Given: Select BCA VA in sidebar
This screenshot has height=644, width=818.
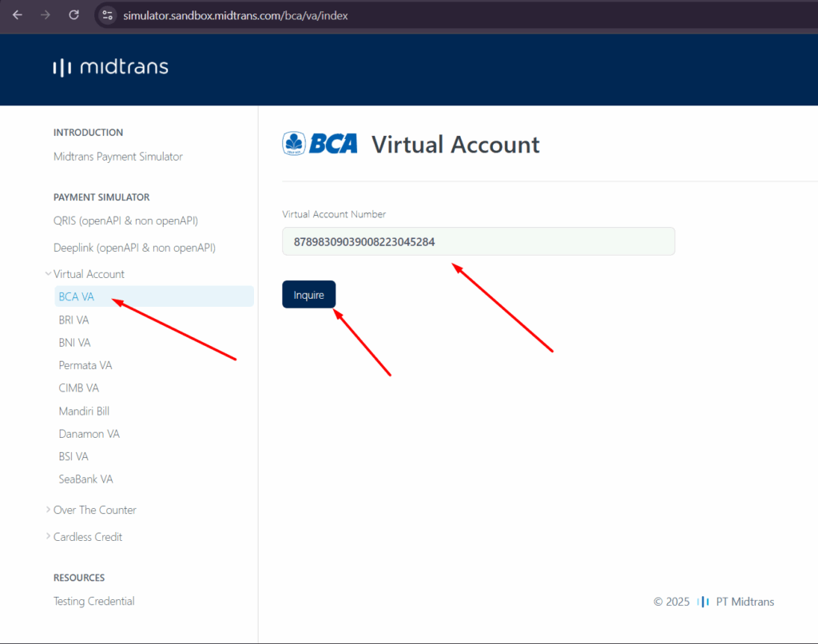Looking at the screenshot, I should [x=77, y=296].
